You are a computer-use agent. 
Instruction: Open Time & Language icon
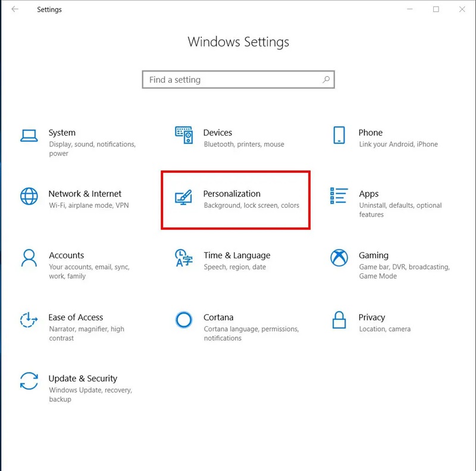184,258
